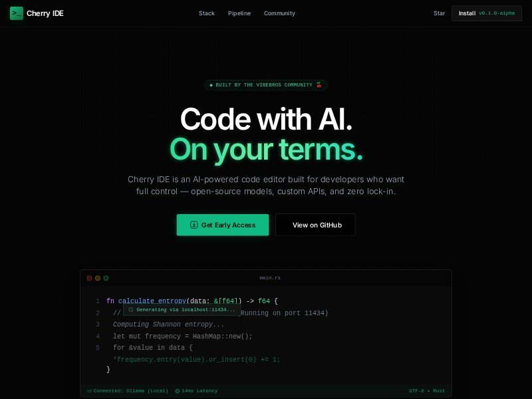Open the Stack section from the navbar
The width and height of the screenshot is (532, 399).
(206, 13)
